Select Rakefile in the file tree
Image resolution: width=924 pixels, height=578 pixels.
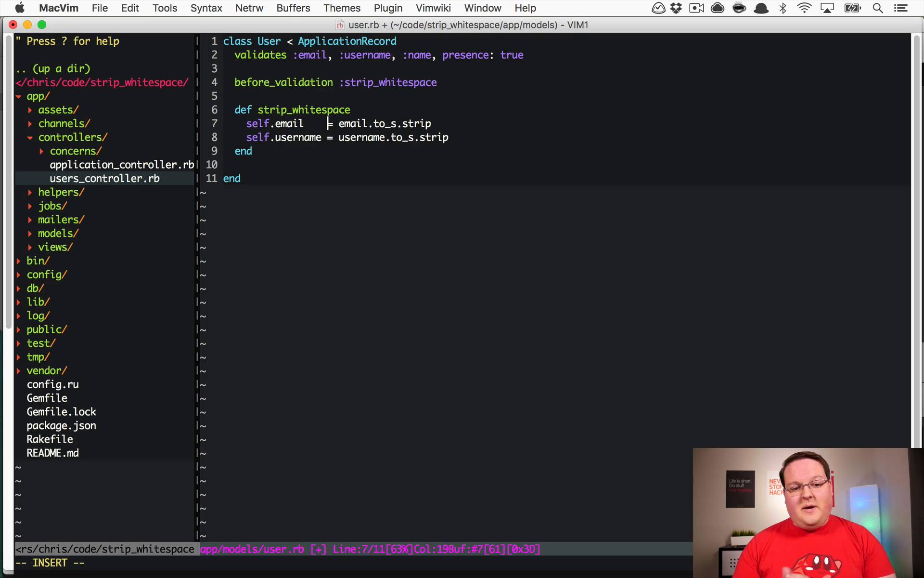(x=50, y=439)
